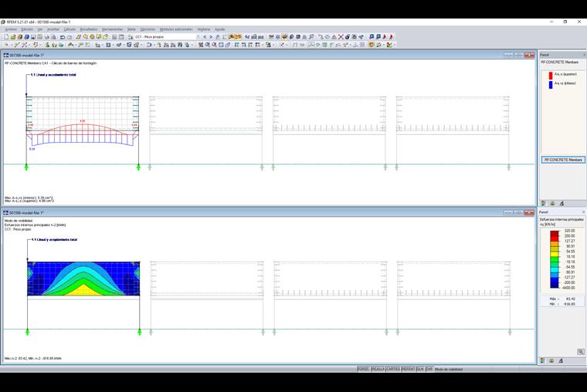Open the Ventana menu
The height and width of the screenshot is (392, 587).
pyautogui.click(x=204, y=29)
